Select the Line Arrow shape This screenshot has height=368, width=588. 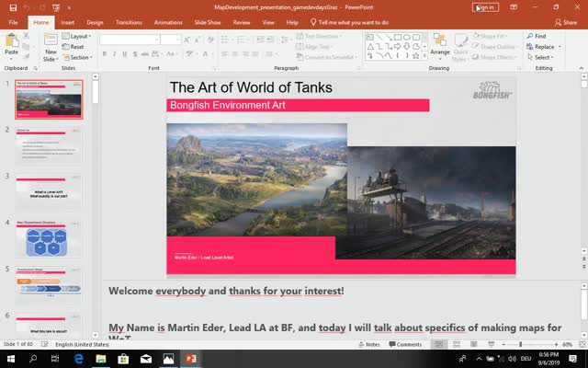pos(389,37)
